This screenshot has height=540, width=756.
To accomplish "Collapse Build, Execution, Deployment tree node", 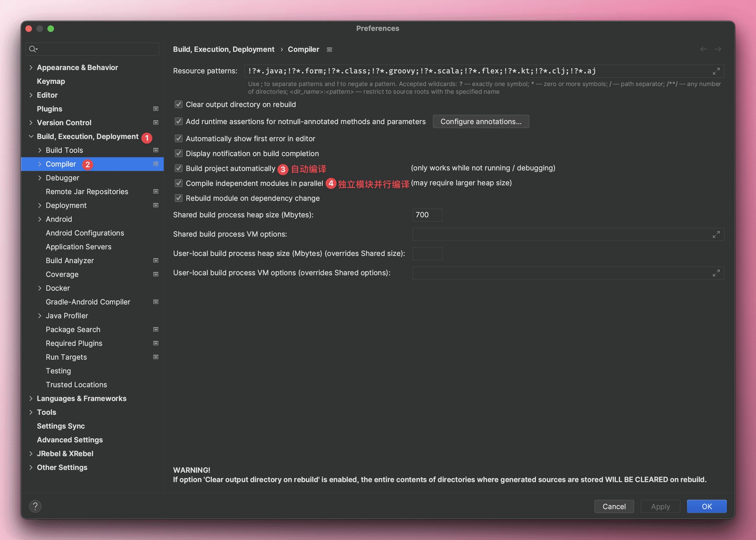I will (31, 136).
